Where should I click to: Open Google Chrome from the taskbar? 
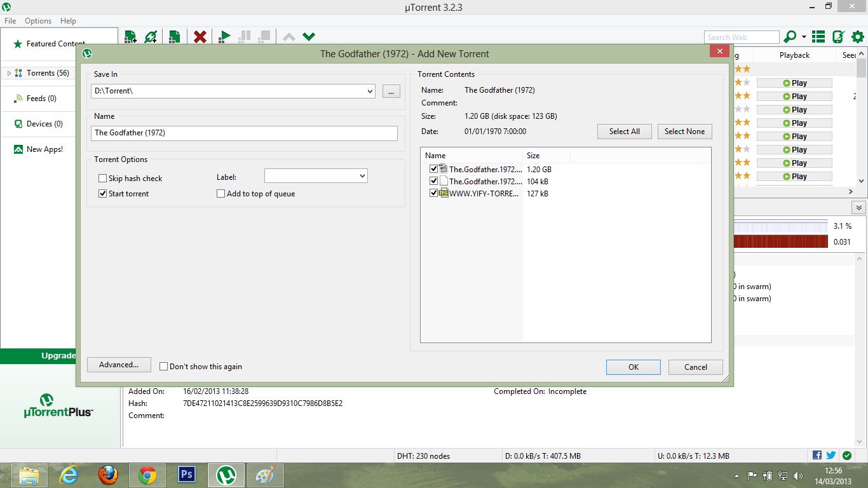pos(147,475)
